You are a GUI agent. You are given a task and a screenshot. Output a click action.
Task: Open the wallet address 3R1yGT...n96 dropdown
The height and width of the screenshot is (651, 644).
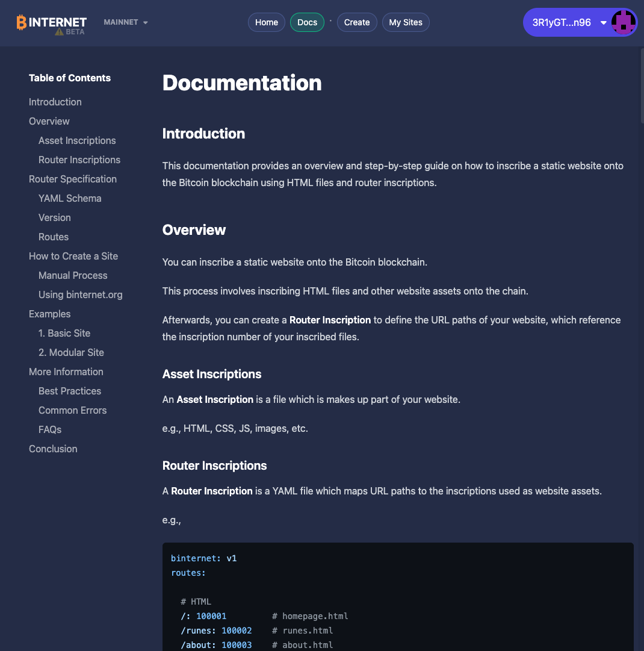[x=562, y=22]
